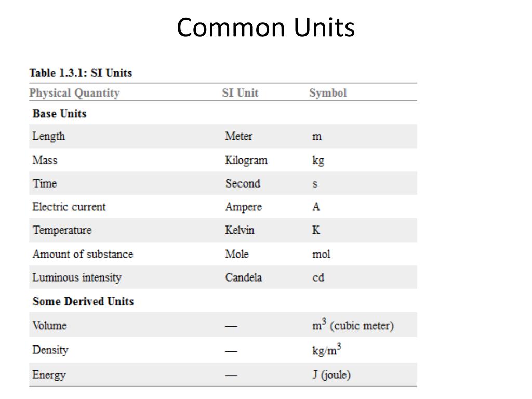Click the SI Unit column header
The width and height of the screenshot is (532, 399).
pos(240,92)
